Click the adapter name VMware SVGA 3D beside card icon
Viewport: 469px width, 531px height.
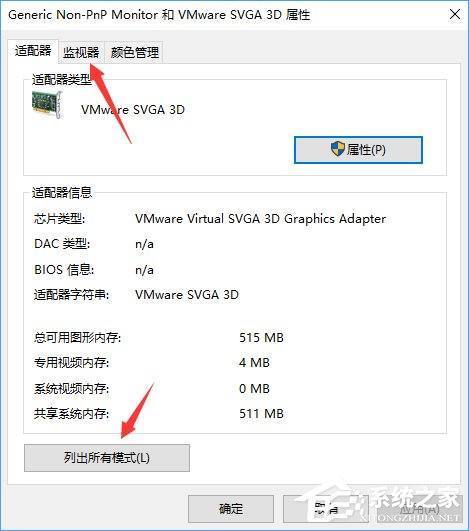click(133, 110)
